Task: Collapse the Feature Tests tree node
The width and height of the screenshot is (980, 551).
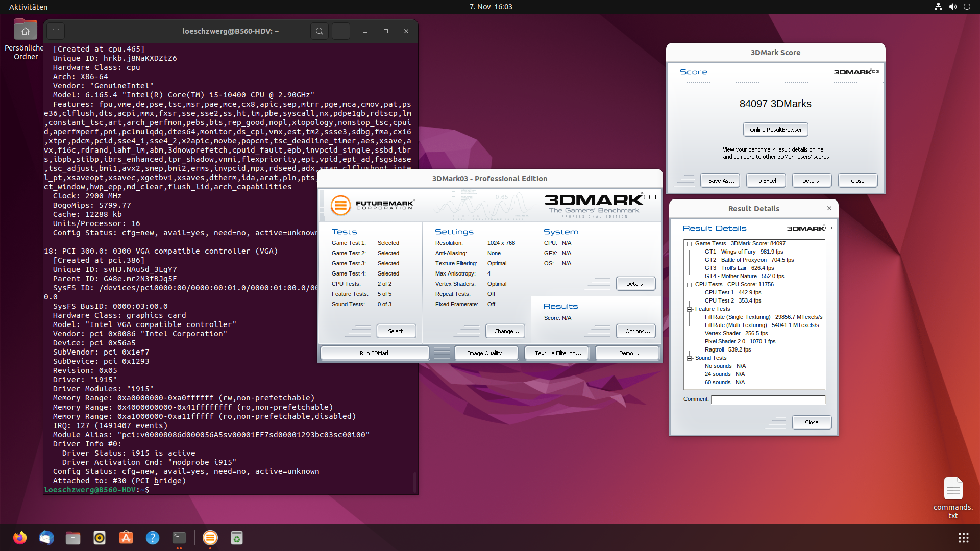Action: 689,309
